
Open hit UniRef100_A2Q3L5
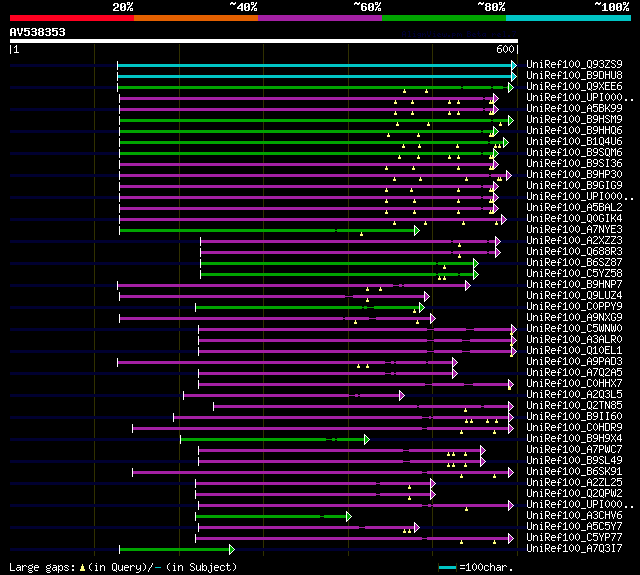[x=574, y=395]
